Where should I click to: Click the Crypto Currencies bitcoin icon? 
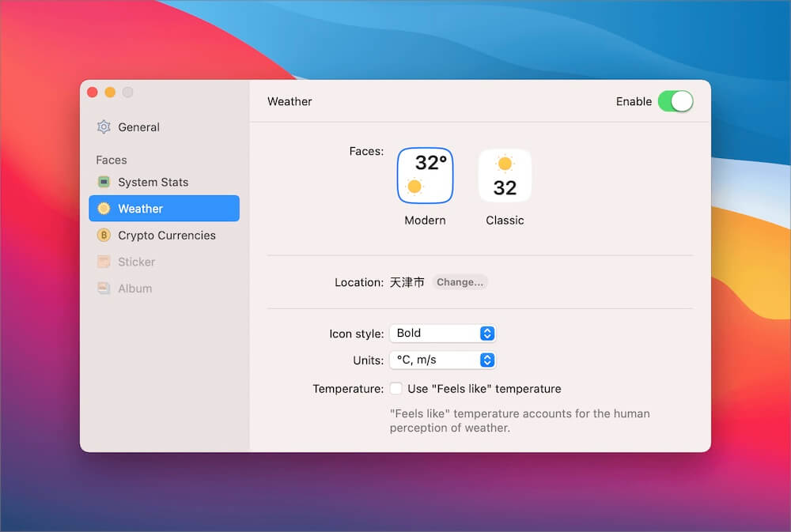104,236
